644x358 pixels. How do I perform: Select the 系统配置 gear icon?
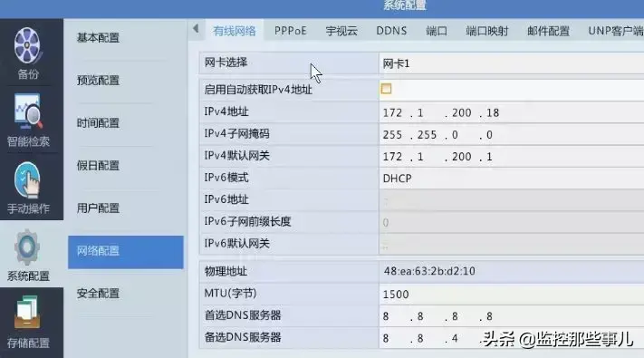click(27, 247)
